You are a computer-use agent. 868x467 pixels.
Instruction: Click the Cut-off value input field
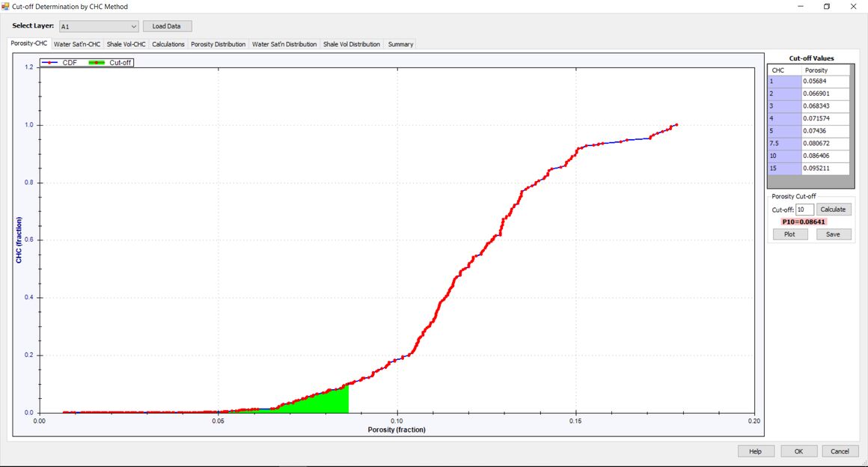pos(804,210)
